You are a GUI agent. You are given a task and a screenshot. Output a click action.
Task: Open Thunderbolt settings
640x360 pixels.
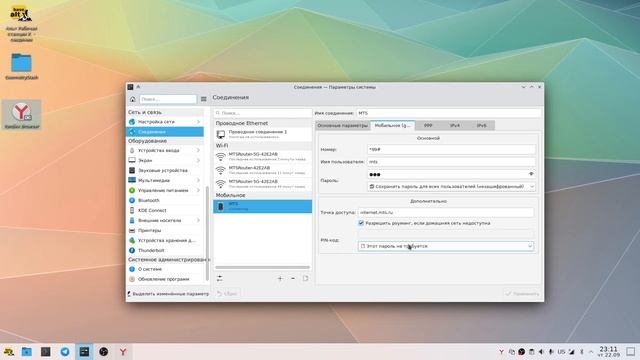[165, 250]
